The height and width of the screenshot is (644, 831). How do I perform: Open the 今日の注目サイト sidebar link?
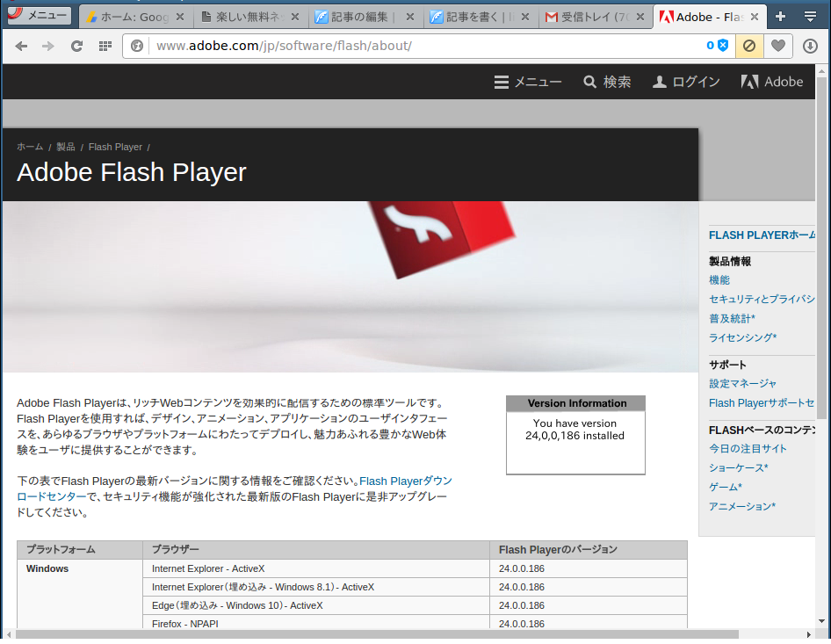[748, 449]
